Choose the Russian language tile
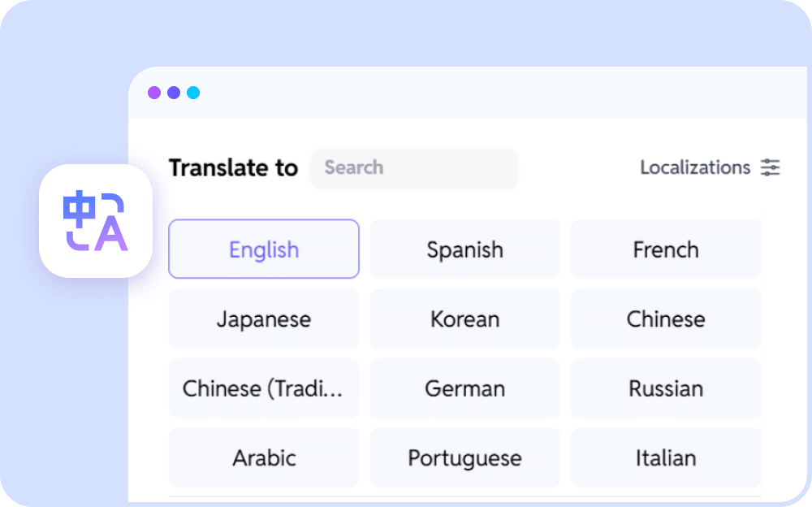This screenshot has width=812, height=507. (666, 388)
